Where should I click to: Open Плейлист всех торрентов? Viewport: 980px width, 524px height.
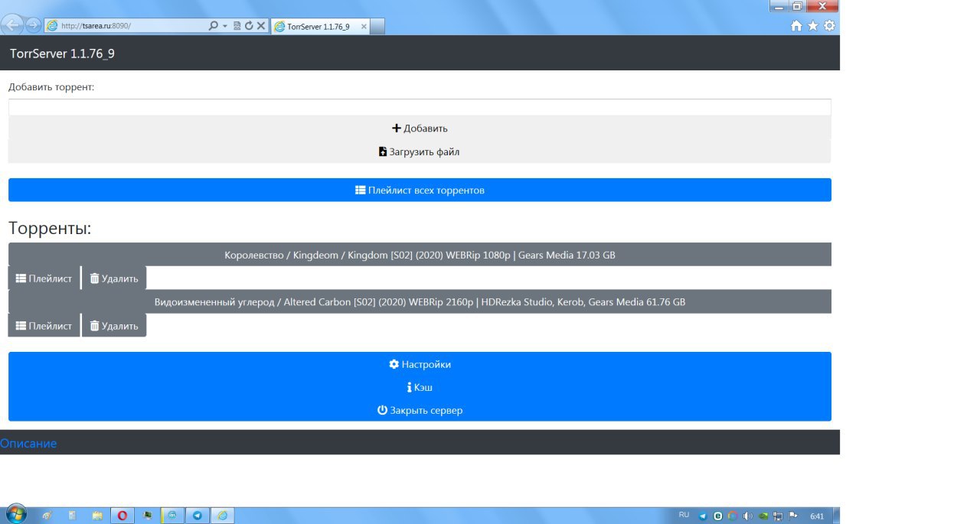point(420,190)
